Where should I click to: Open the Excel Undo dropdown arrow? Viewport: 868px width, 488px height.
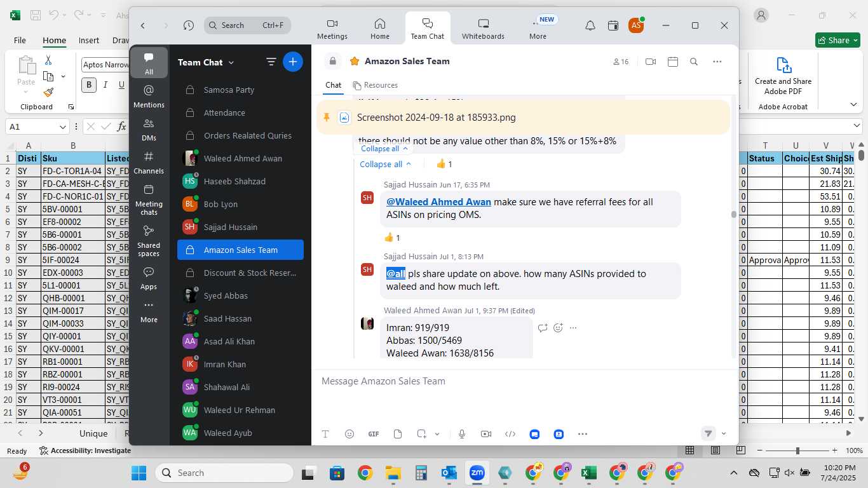pos(65,15)
